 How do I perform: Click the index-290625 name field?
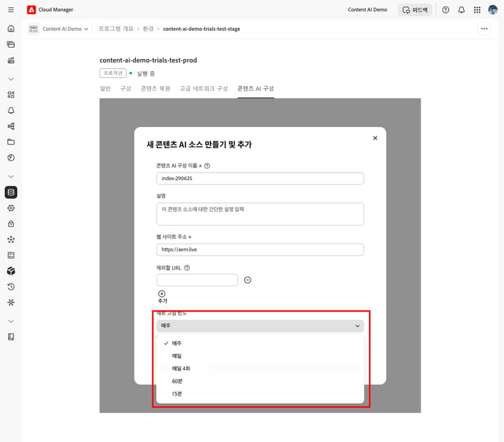pyautogui.click(x=260, y=179)
